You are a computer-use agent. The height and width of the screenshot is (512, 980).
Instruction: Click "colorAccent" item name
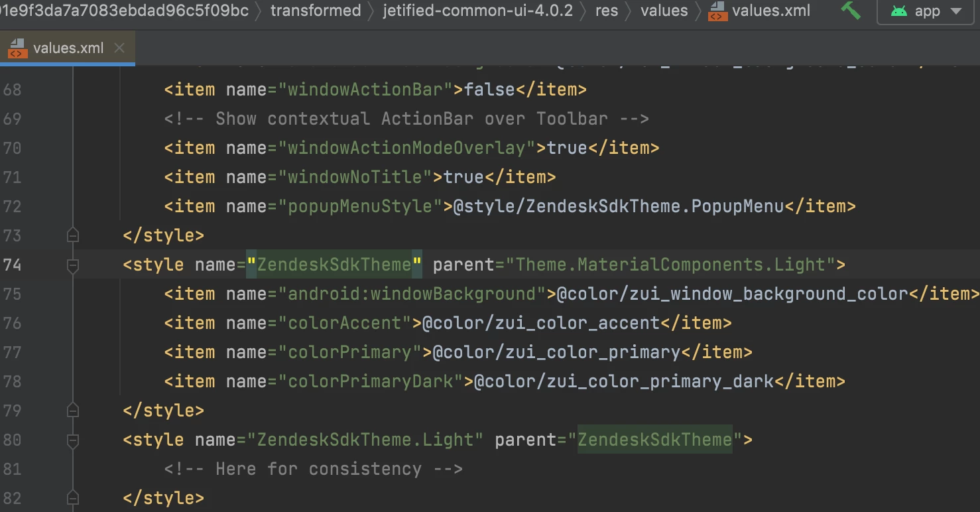[x=345, y=323]
